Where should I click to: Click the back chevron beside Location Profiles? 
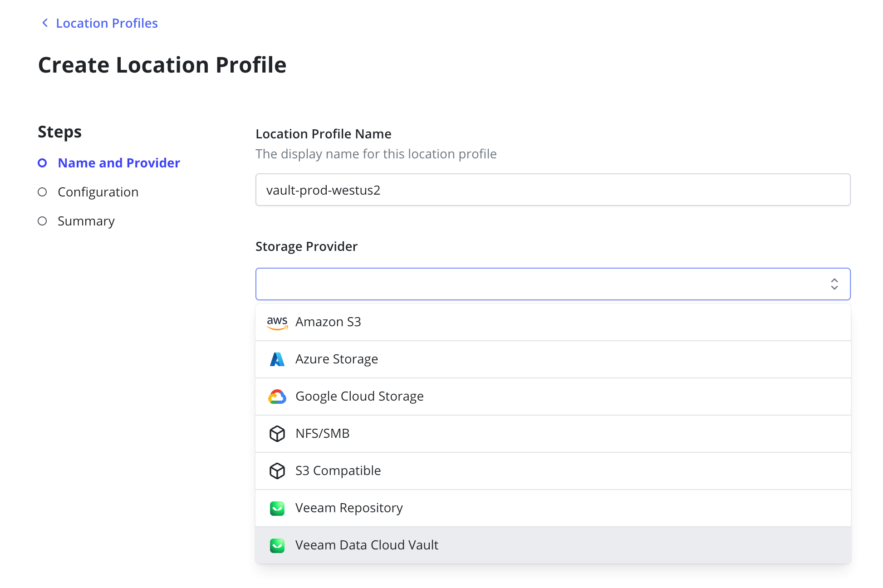(45, 23)
